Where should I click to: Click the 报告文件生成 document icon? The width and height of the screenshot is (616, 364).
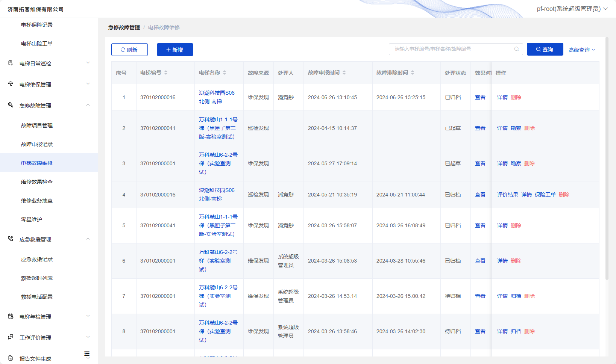(x=11, y=358)
